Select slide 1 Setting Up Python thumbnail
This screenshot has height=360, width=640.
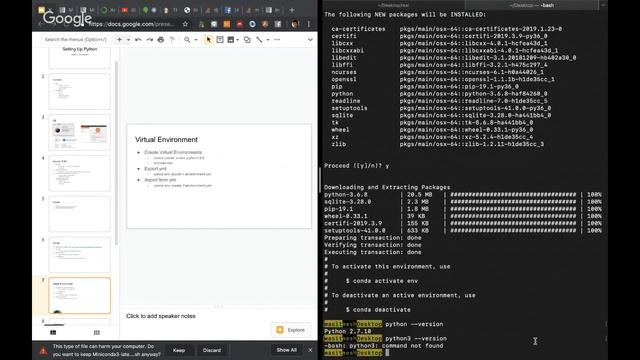[x=80, y=57]
